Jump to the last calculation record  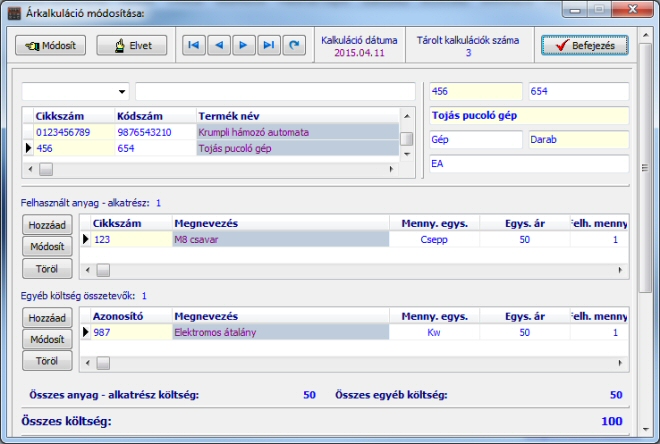click(x=269, y=45)
